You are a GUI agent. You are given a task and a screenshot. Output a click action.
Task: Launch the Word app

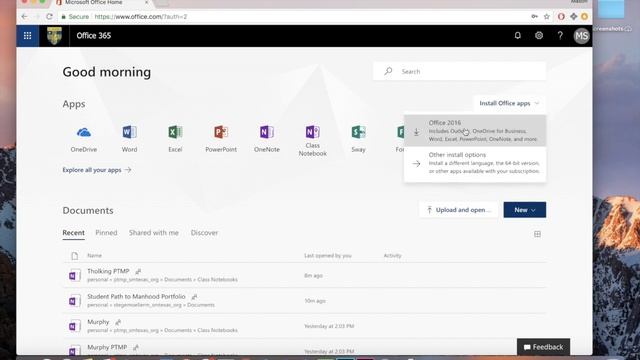point(129,139)
